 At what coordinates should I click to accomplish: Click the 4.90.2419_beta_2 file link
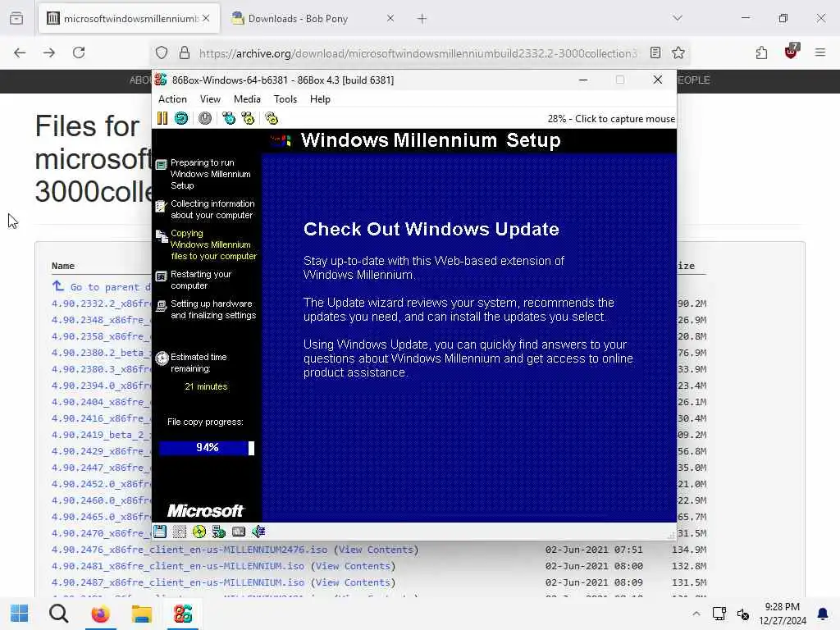pos(101,435)
